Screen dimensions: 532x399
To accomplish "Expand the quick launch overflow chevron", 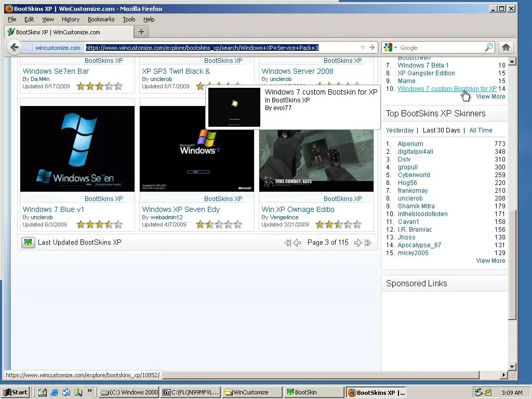I will [x=89, y=391].
